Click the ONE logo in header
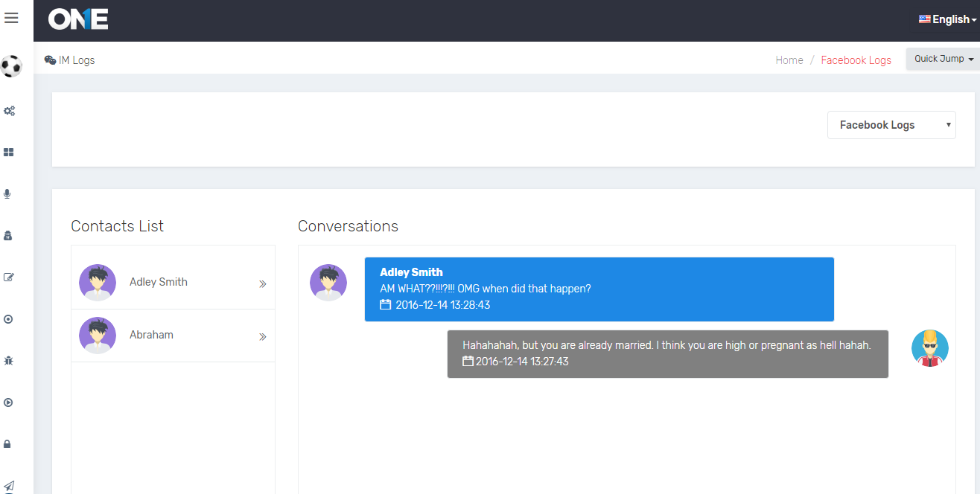 pyautogui.click(x=78, y=19)
